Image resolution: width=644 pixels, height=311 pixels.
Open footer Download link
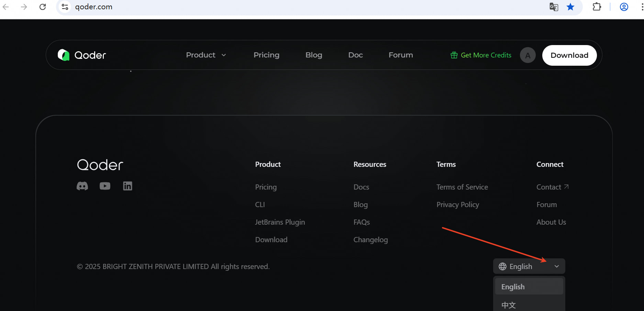pos(271,240)
